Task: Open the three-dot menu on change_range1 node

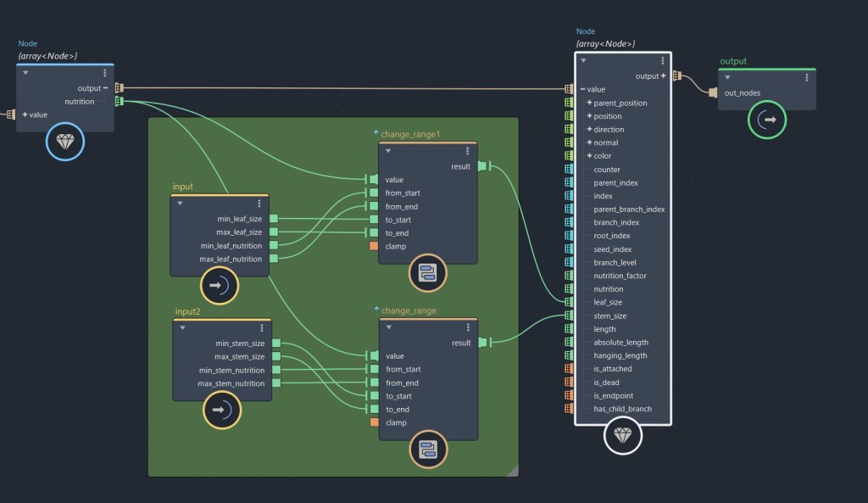Action: (468, 150)
